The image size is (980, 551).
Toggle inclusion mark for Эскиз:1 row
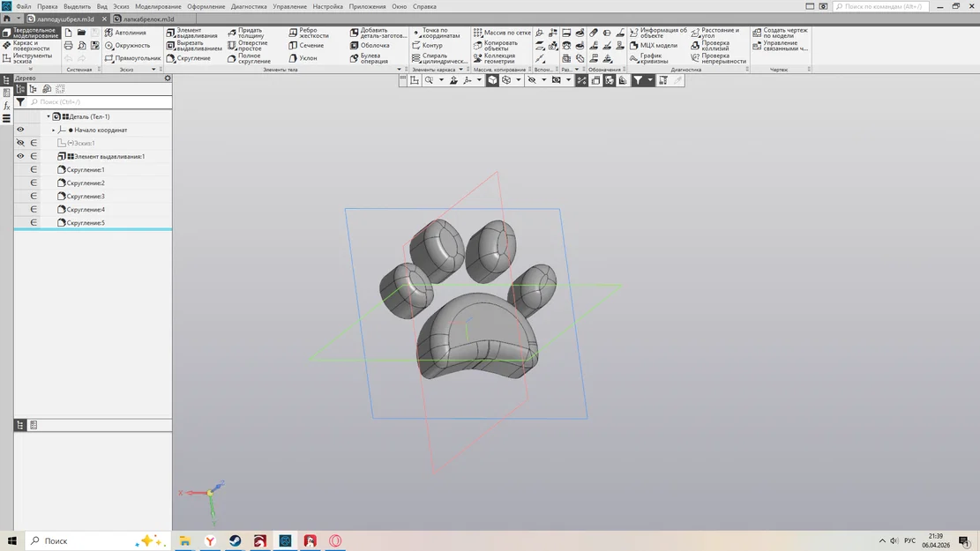pos(34,143)
